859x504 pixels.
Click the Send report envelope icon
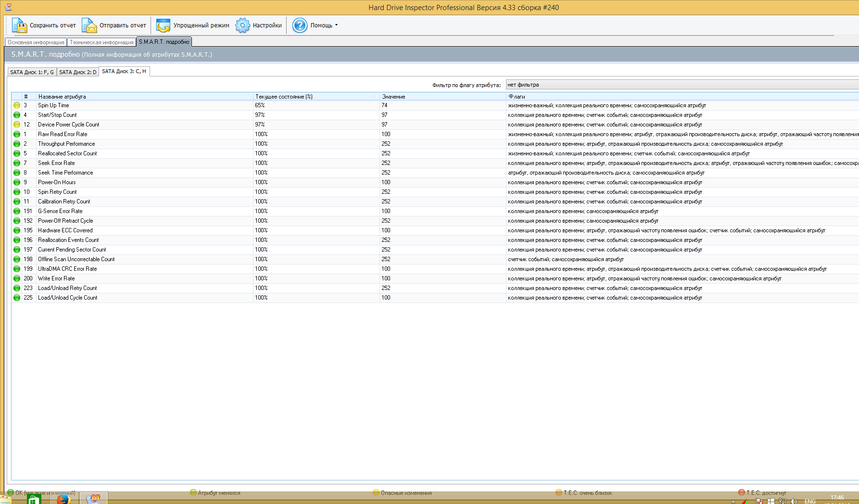click(89, 25)
